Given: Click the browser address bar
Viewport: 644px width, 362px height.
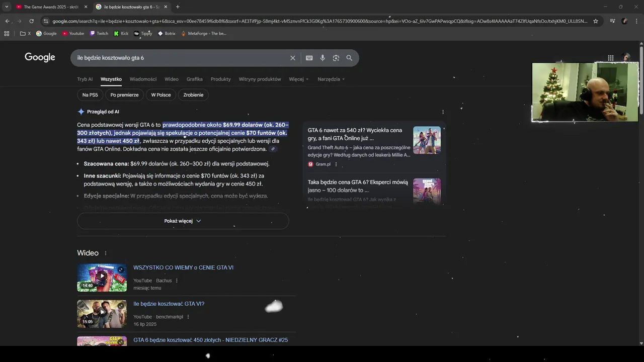Looking at the screenshot, I should (x=319, y=21).
